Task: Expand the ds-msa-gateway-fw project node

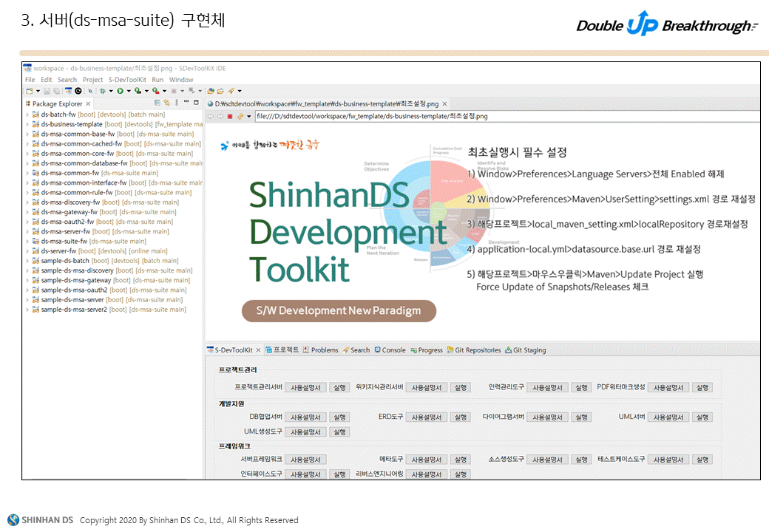Action: click(27, 212)
